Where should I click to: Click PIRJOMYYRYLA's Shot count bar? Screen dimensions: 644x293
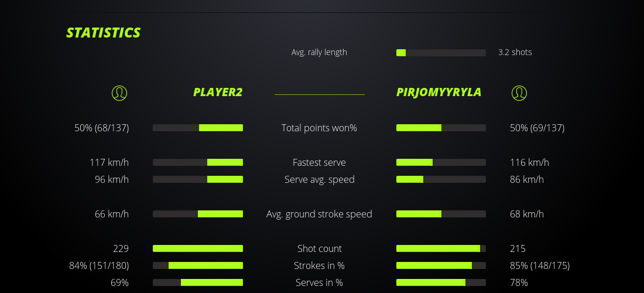point(441,248)
